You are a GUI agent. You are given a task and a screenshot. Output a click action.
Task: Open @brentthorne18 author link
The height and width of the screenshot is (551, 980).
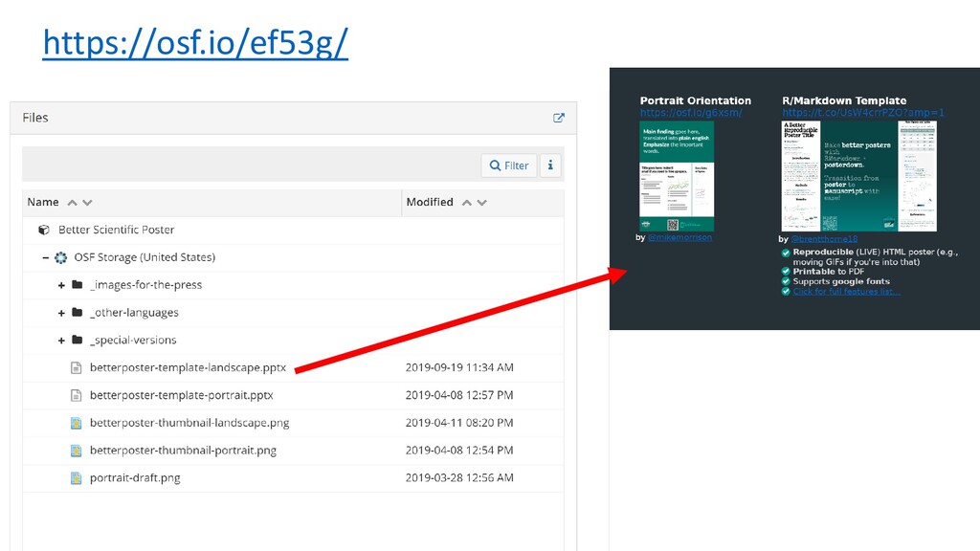click(x=824, y=239)
